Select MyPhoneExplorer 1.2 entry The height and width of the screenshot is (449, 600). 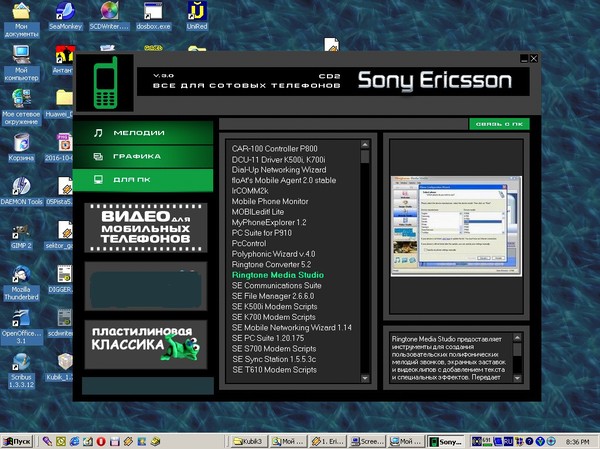(x=269, y=222)
